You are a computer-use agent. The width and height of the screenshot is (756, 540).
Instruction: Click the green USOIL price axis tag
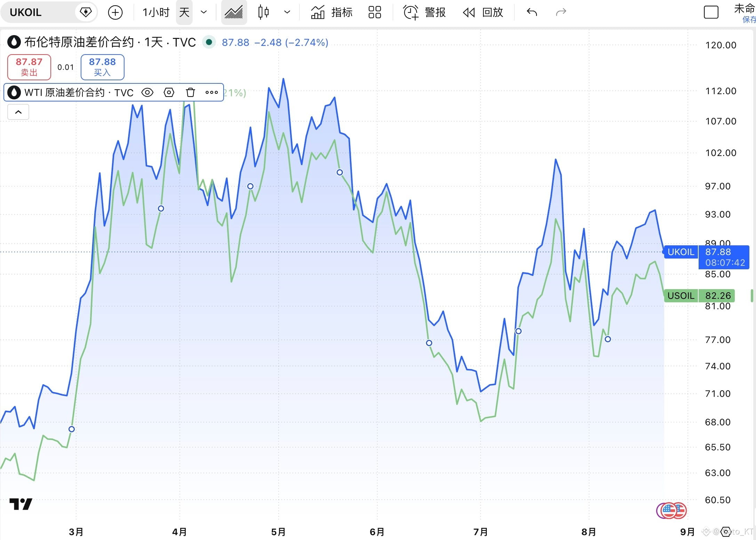[681, 296]
